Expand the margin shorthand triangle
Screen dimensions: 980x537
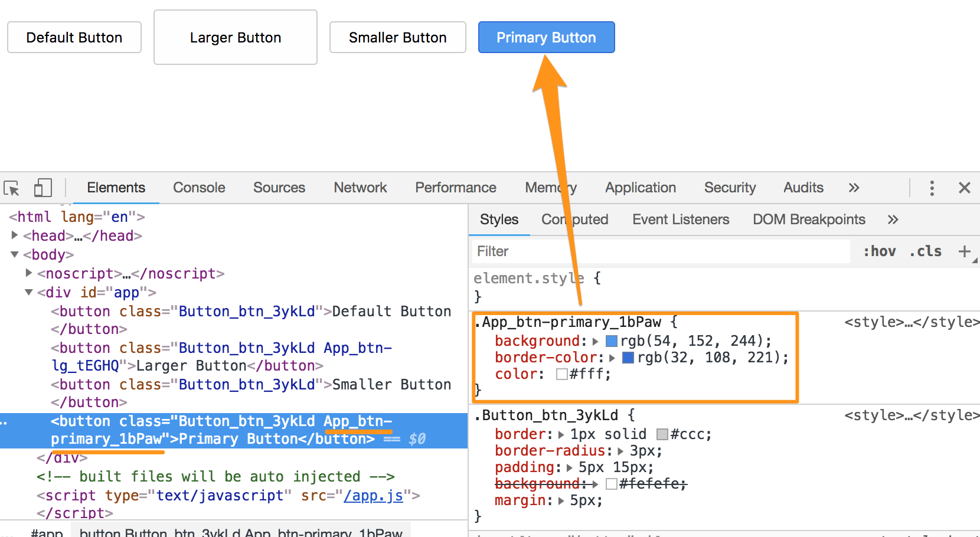coord(561,500)
